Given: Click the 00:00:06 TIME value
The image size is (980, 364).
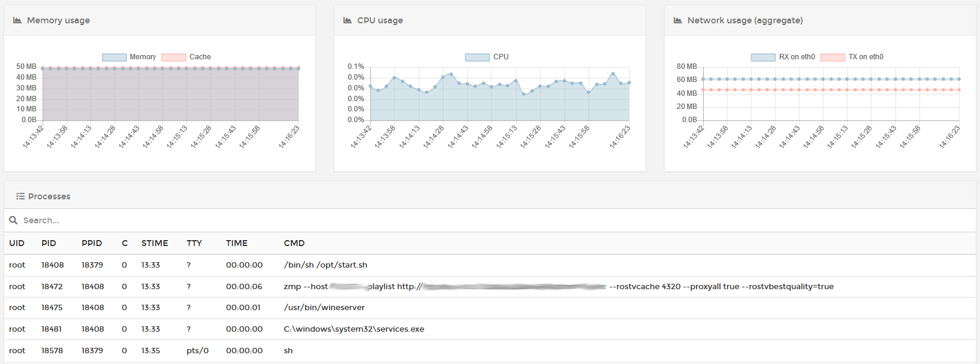Looking at the screenshot, I should coord(245,286).
